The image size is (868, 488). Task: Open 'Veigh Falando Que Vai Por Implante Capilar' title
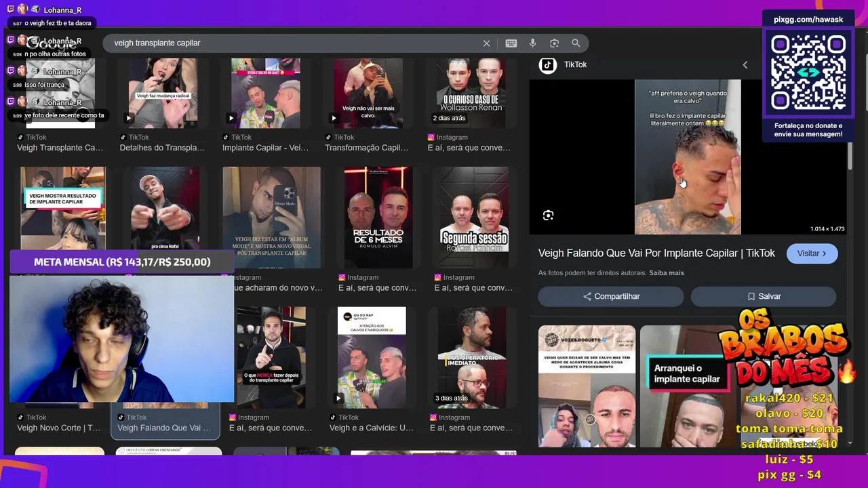point(656,253)
